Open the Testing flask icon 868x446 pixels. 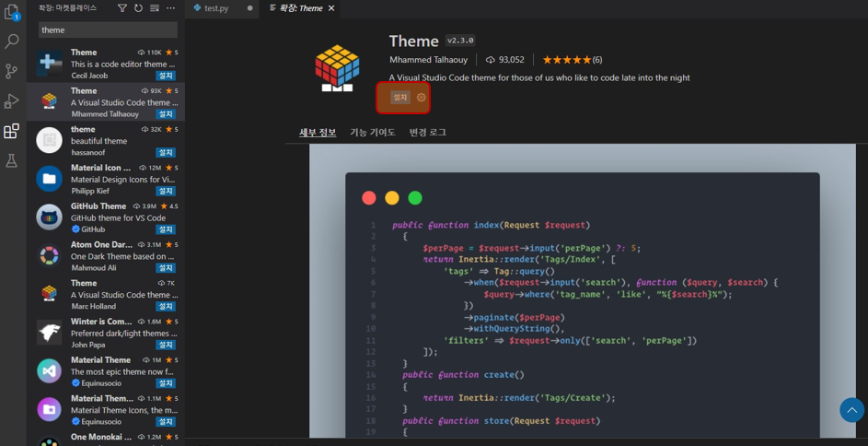[12, 161]
